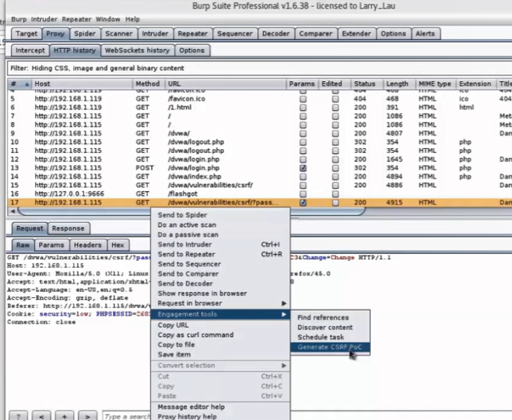Click the search term input field
The height and width of the screenshot is (420, 512).
pyautogui.click(x=127, y=416)
